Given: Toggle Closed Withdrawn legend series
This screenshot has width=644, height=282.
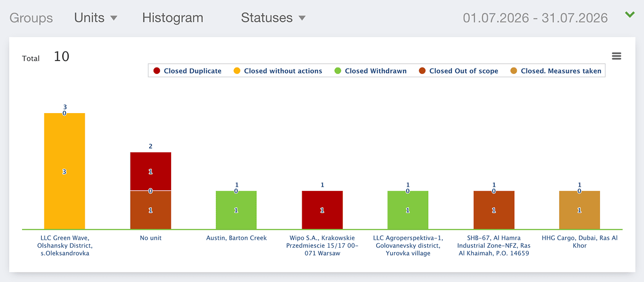Looking at the screenshot, I should [x=370, y=71].
